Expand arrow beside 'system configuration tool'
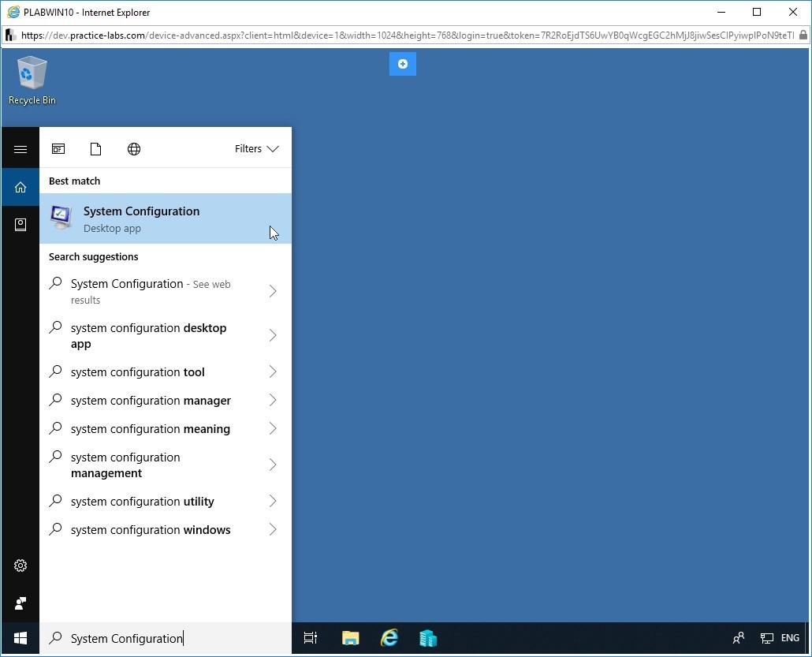 pyautogui.click(x=273, y=371)
